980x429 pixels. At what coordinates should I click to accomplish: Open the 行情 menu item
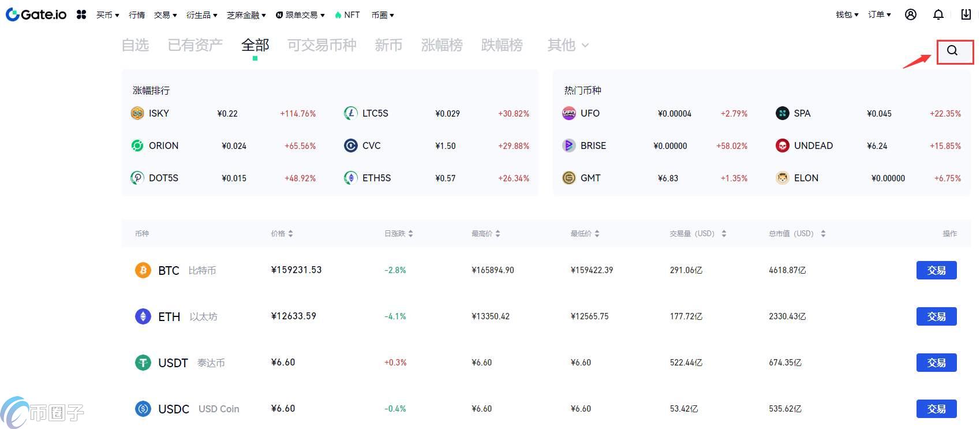coord(137,15)
